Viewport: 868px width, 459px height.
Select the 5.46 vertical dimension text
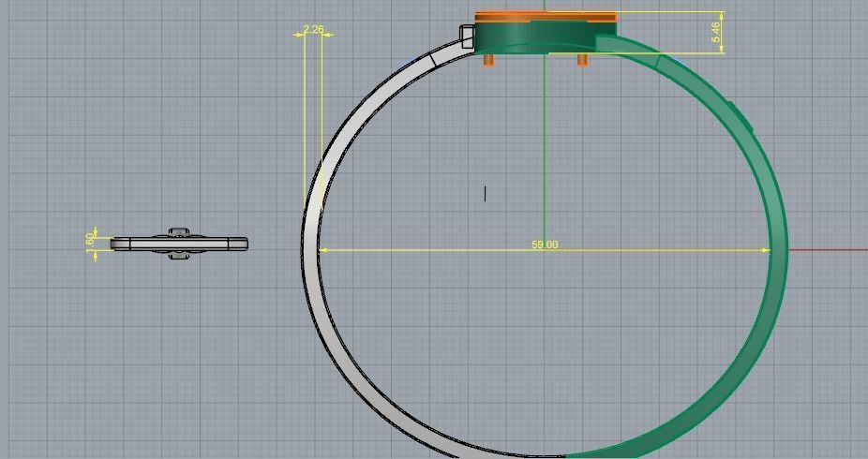tap(716, 33)
